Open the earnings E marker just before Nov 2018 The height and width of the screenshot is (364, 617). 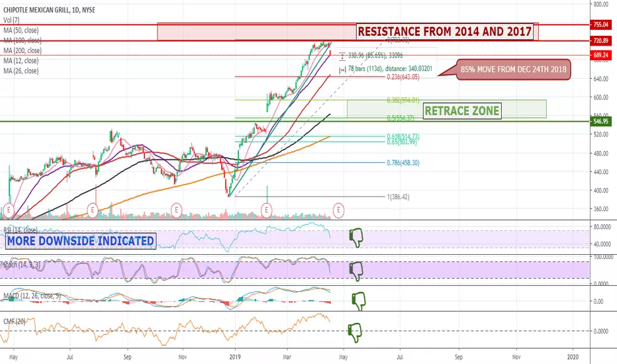coord(176,210)
